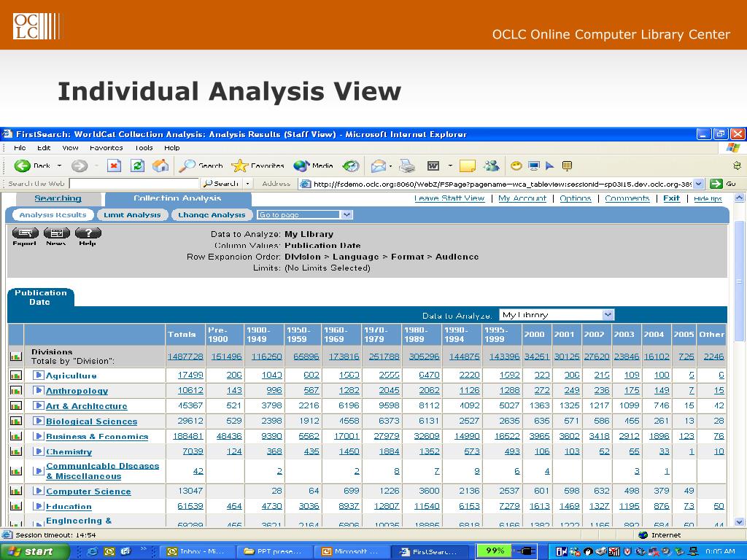
Task: Click the browser address URL field
Action: tap(502, 184)
